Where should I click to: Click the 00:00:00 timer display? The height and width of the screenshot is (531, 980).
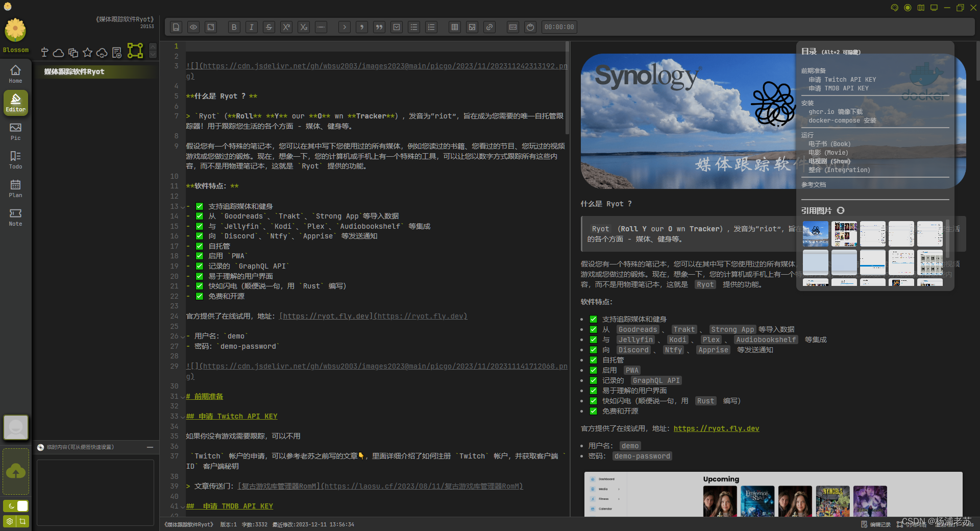(559, 27)
